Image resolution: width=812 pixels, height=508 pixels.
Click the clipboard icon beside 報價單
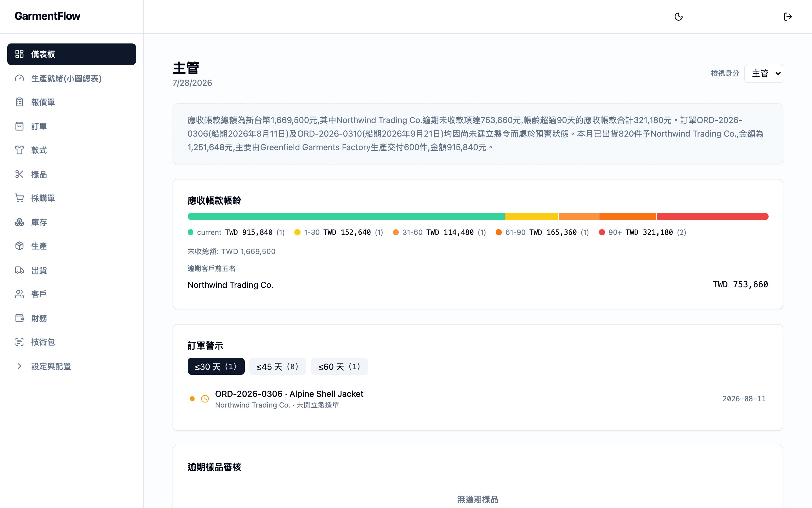pyautogui.click(x=19, y=102)
